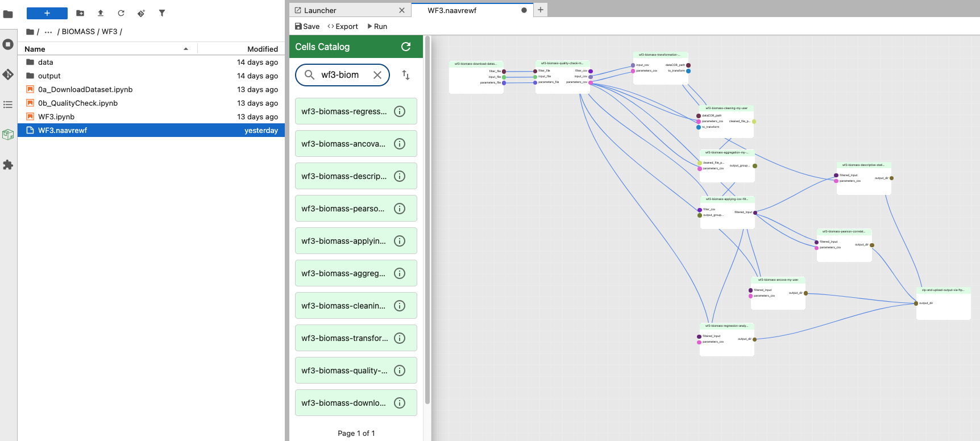Click the Export button
The width and height of the screenshot is (980, 441).
(x=343, y=26)
